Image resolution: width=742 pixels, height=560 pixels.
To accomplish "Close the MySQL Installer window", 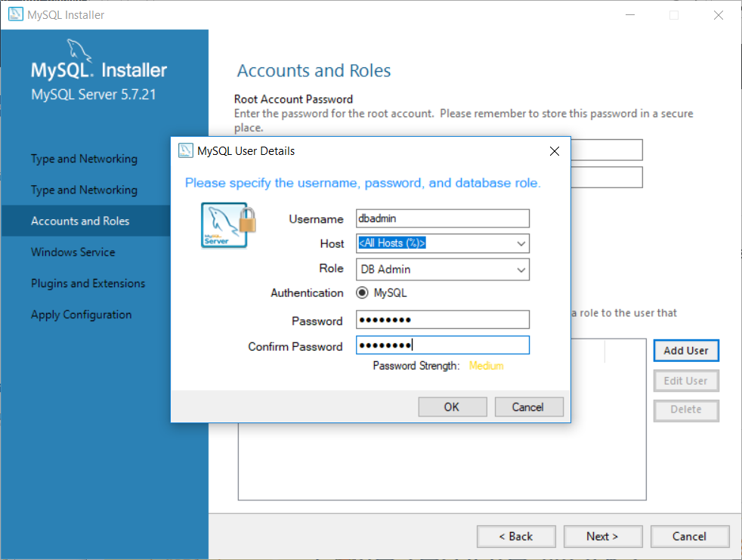I will (719, 14).
